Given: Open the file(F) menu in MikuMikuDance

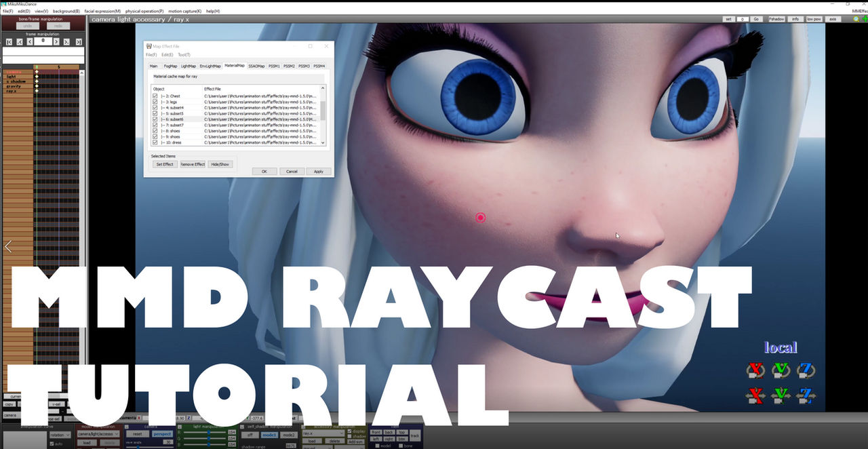Looking at the screenshot, I should pyautogui.click(x=7, y=12).
